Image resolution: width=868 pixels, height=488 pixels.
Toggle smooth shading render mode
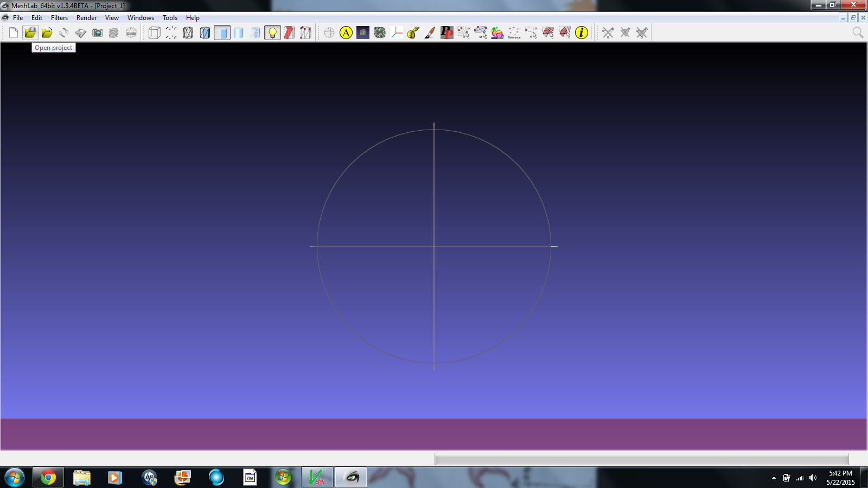239,33
